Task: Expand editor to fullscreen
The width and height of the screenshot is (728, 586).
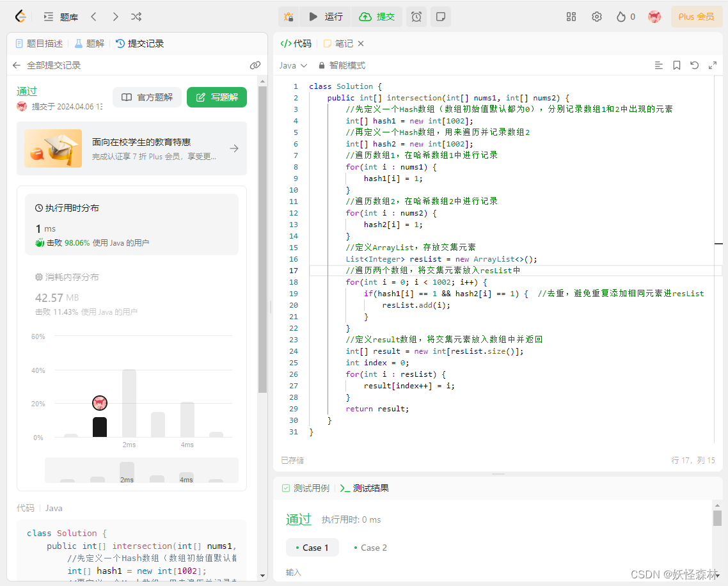Action: pos(713,65)
